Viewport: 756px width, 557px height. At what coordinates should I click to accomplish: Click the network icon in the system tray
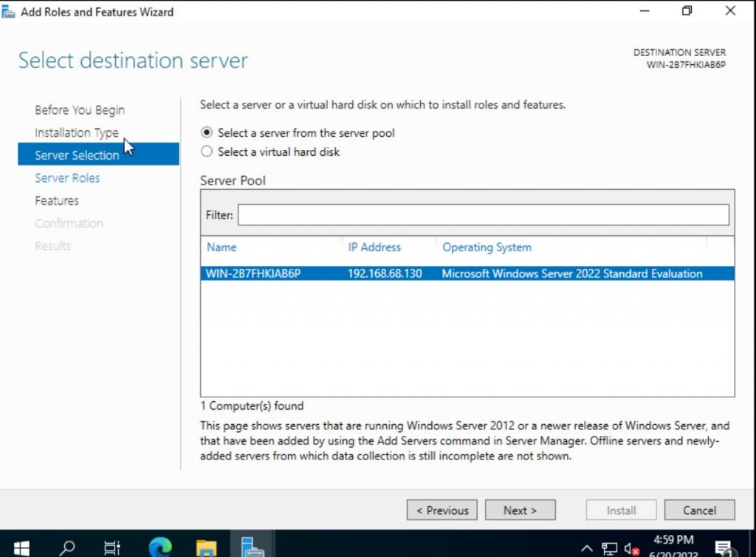tap(610, 548)
